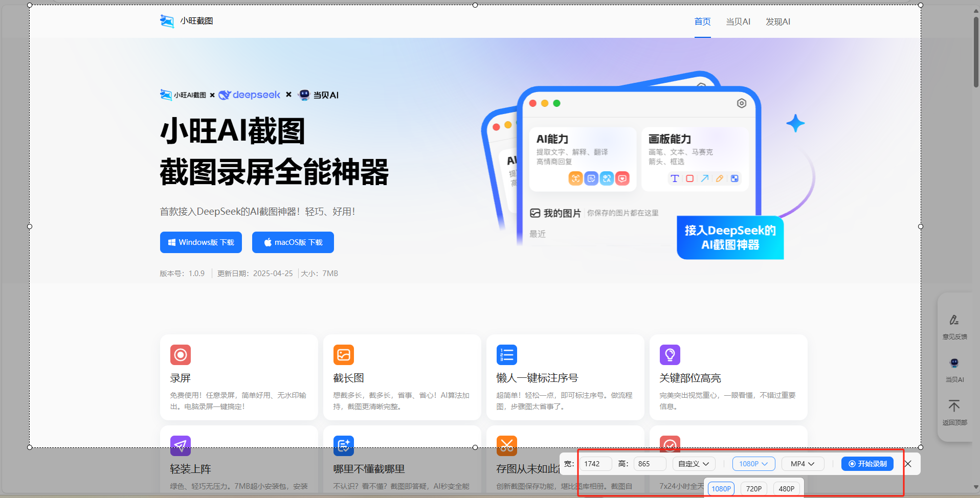Close the recording toolbar with X
The width and height of the screenshot is (980, 498).
click(x=908, y=464)
